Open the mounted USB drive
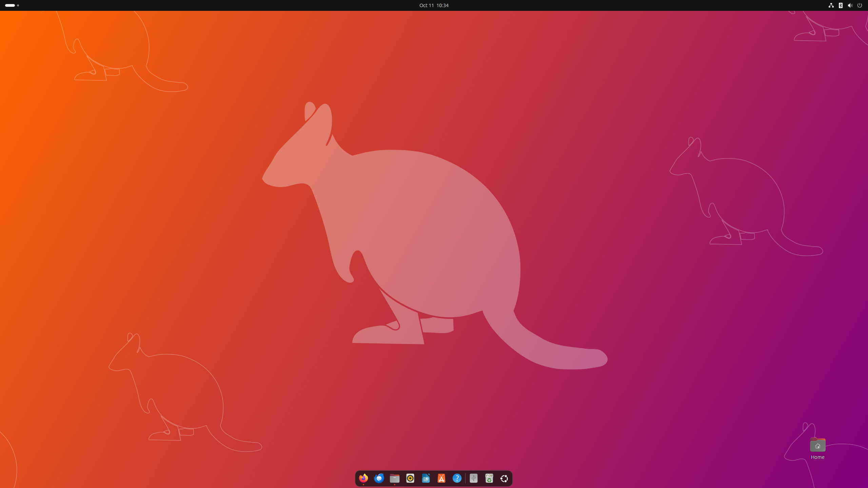868x488 pixels. 473,478
